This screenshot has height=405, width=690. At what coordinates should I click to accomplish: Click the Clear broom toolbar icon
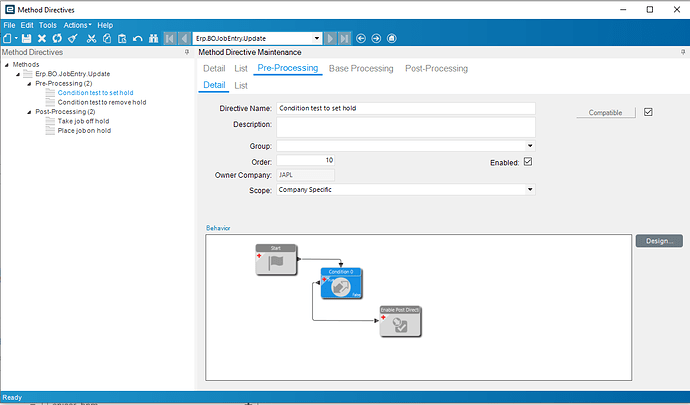pyautogui.click(x=73, y=38)
